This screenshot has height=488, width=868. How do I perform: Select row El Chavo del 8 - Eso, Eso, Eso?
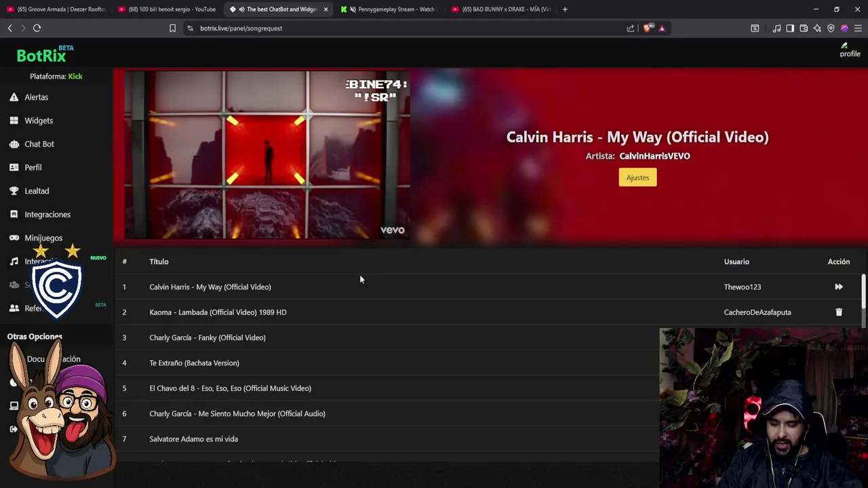pos(387,388)
